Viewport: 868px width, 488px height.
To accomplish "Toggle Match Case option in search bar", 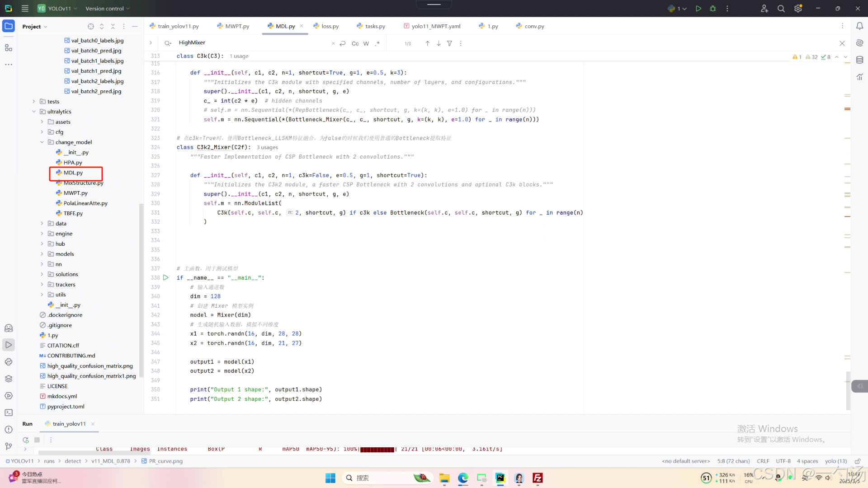I will (355, 43).
